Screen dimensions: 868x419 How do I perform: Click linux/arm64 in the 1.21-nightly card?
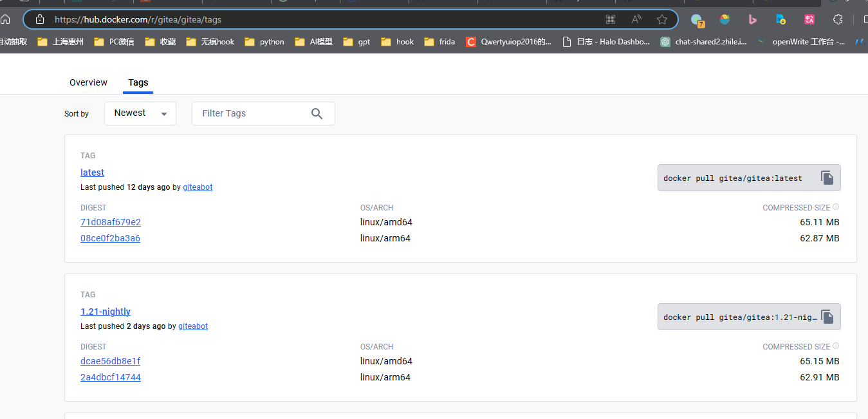tap(385, 377)
